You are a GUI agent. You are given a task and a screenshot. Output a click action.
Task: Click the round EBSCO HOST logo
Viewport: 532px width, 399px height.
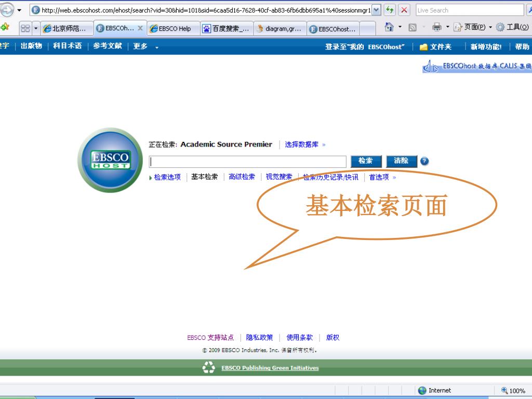110,160
